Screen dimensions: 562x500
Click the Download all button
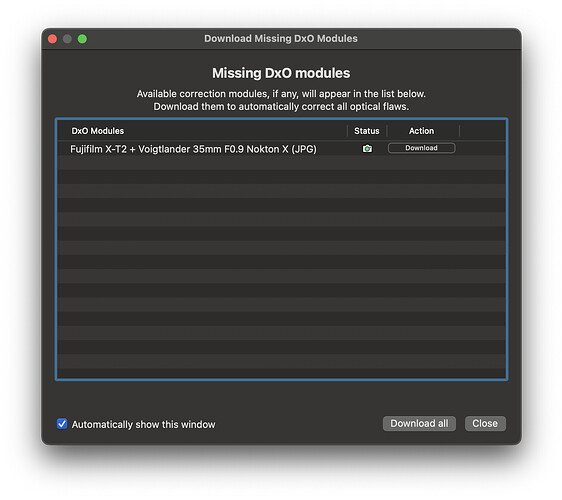pyautogui.click(x=419, y=423)
